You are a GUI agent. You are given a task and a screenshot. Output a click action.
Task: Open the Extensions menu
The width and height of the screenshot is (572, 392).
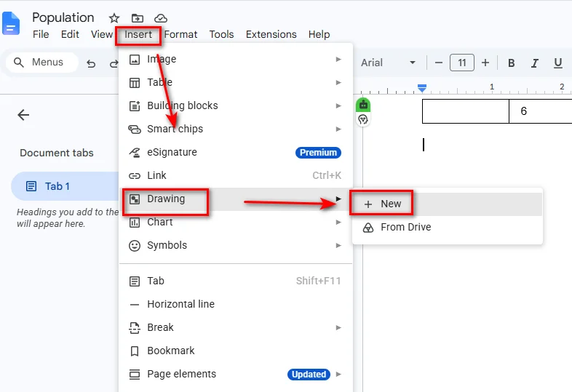tap(271, 34)
